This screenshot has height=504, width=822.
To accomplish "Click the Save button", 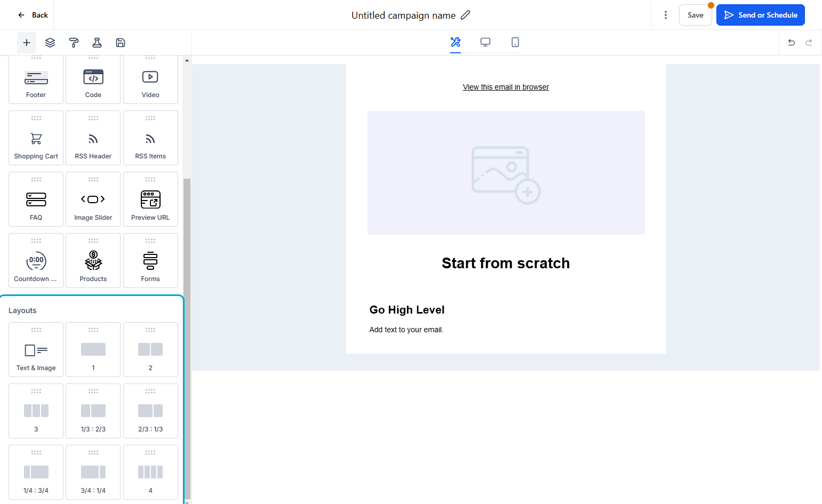I will [695, 15].
